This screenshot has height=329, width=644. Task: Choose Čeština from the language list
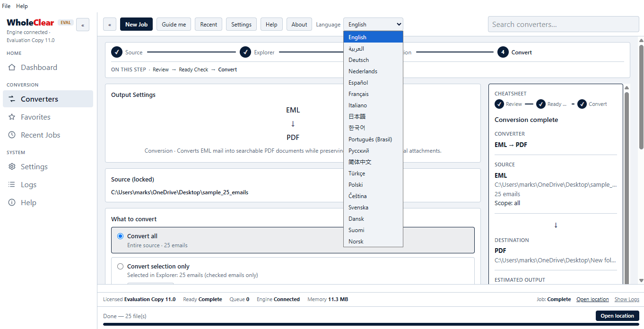point(373,196)
